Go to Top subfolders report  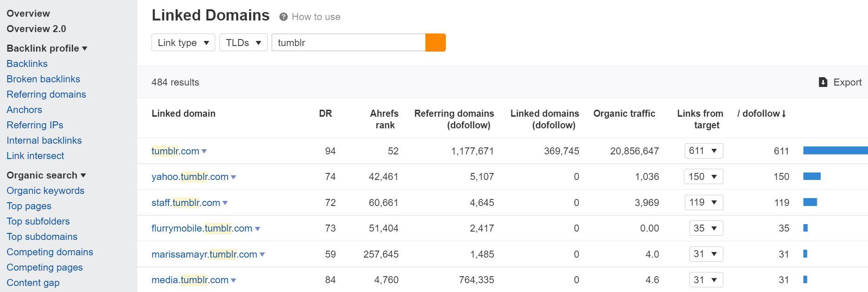tap(38, 221)
